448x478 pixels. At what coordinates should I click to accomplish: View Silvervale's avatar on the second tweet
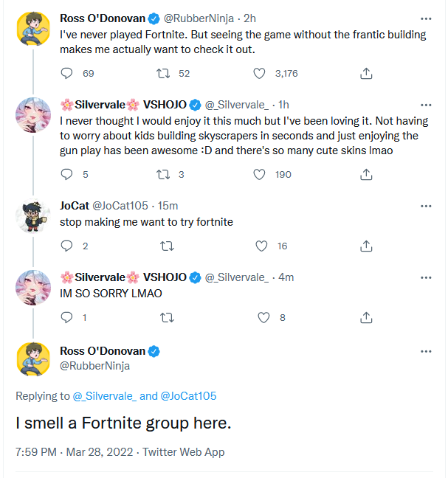[x=32, y=113]
